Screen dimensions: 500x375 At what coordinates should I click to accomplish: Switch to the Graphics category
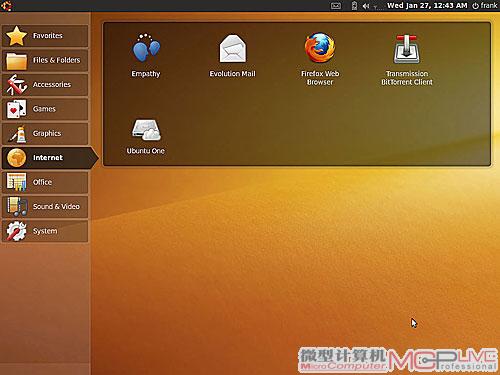click(45, 133)
